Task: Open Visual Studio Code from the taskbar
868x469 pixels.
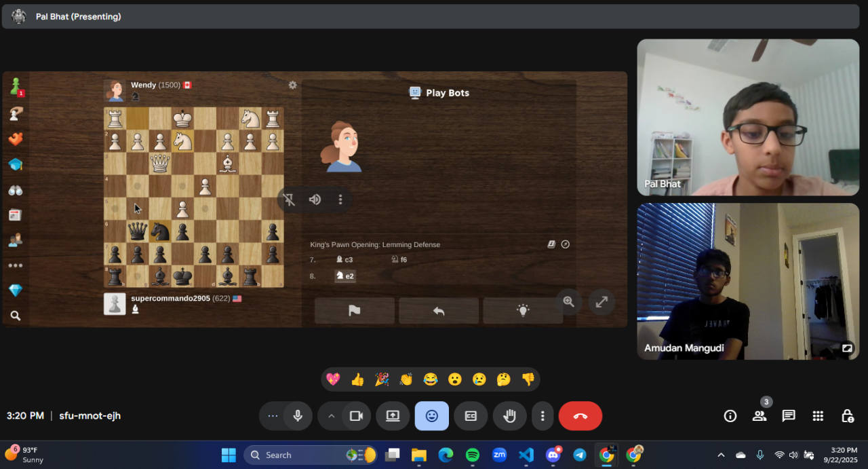Action: (x=526, y=455)
